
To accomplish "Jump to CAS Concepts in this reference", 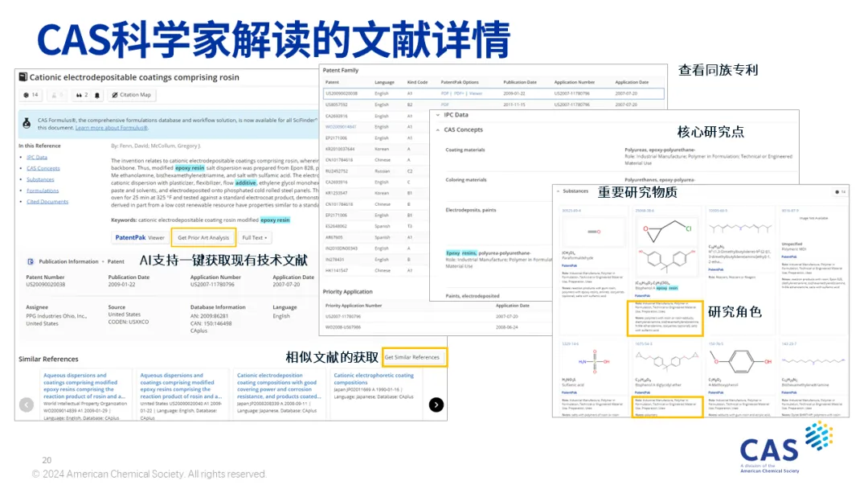I will (43, 168).
